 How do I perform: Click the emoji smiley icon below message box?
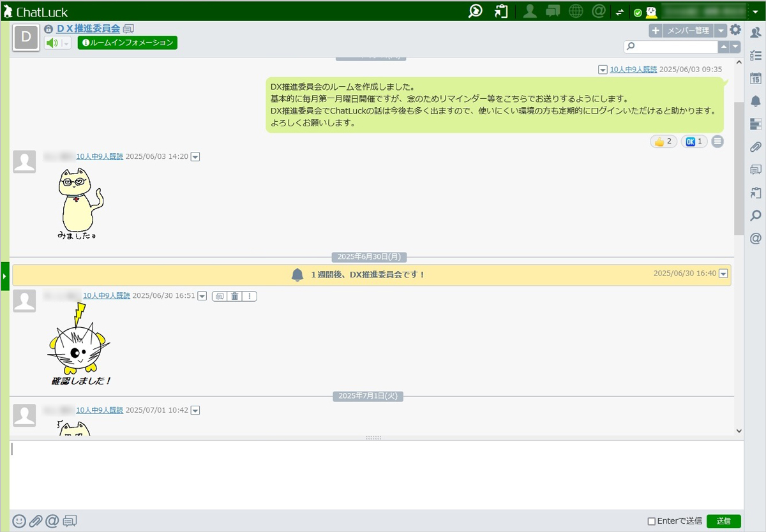coord(19,521)
